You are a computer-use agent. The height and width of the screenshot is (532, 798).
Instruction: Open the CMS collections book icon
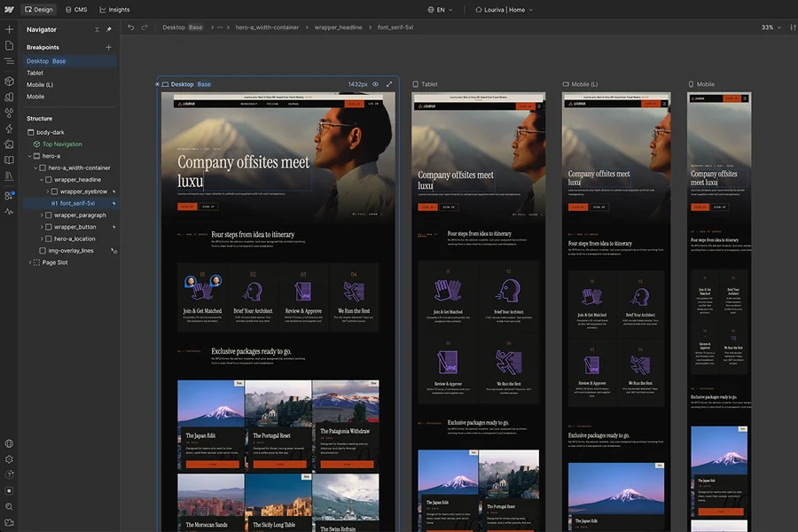[9, 160]
